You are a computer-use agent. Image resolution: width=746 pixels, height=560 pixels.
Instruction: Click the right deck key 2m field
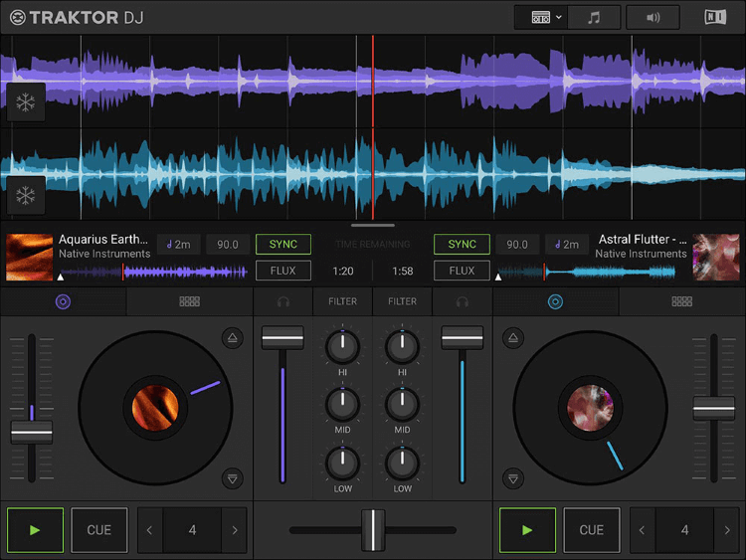coord(567,245)
